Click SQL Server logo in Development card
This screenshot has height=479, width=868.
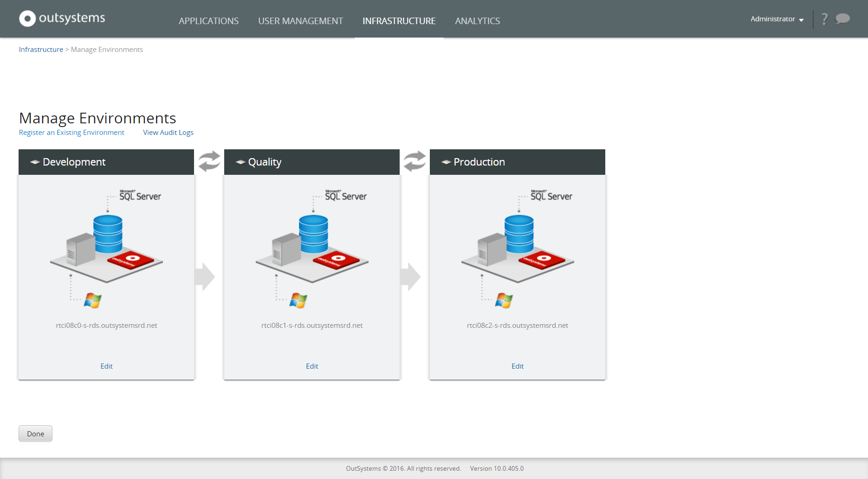pyautogui.click(x=140, y=195)
